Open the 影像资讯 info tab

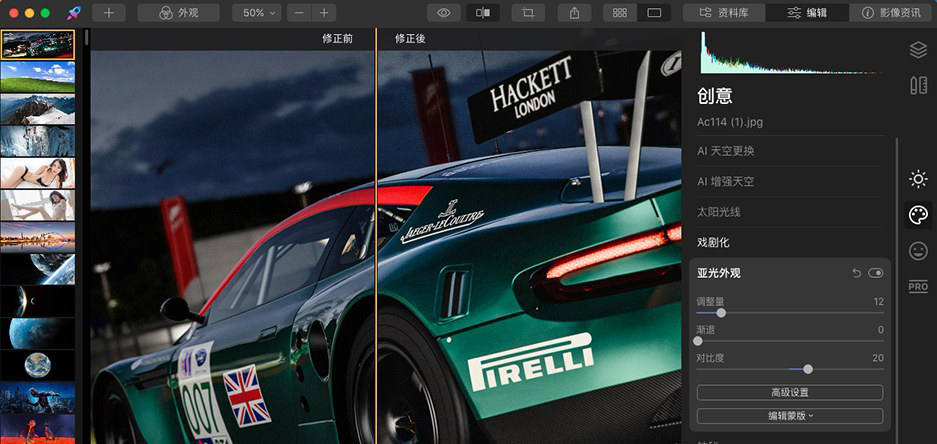[x=890, y=13]
